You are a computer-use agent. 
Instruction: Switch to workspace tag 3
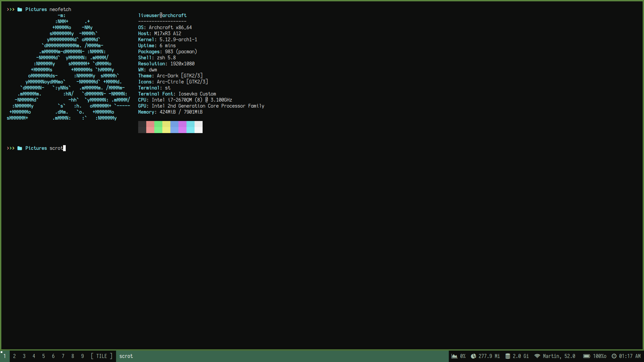point(24,356)
